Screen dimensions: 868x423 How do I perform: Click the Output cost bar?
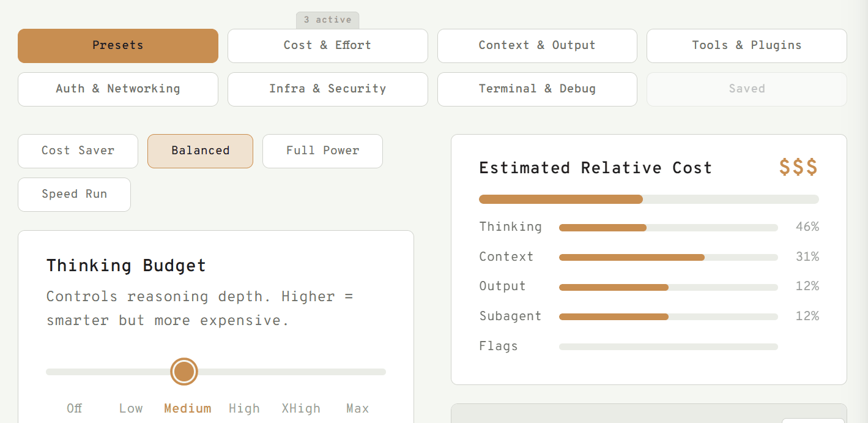669,287
